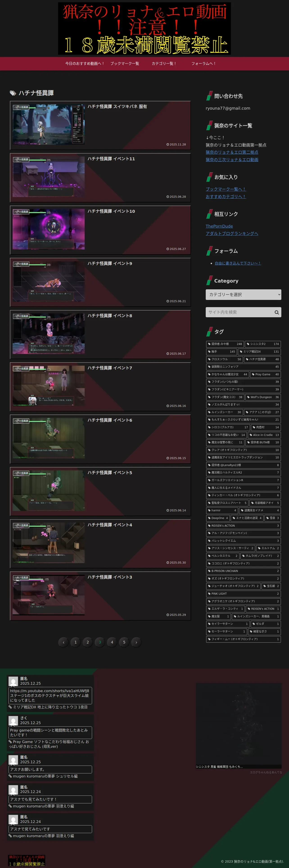The height and width of the screenshot is (868, 289).
Task: Open comment link ミリア戦記DX 地上に降り立ったトウコ
Action: click(50, 707)
